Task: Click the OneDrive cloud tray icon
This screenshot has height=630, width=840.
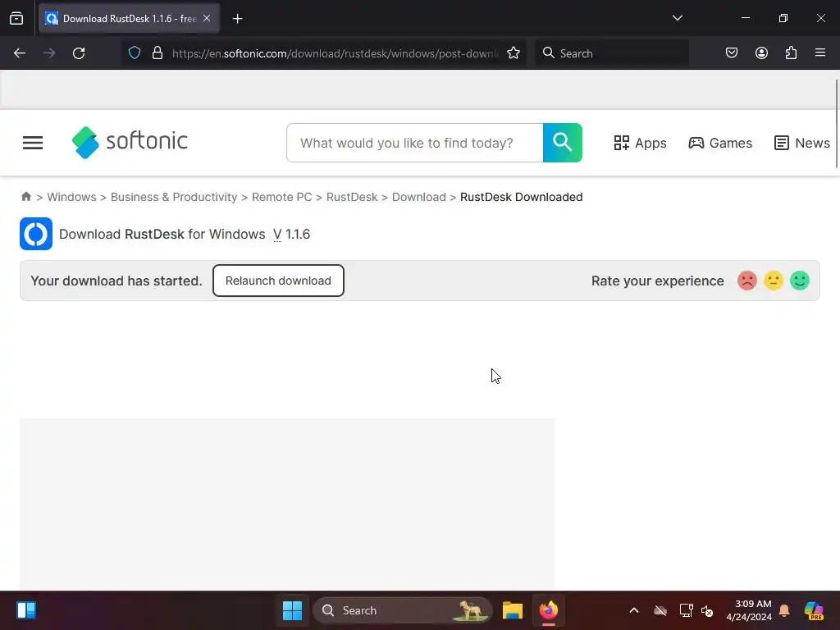Action: (660, 610)
